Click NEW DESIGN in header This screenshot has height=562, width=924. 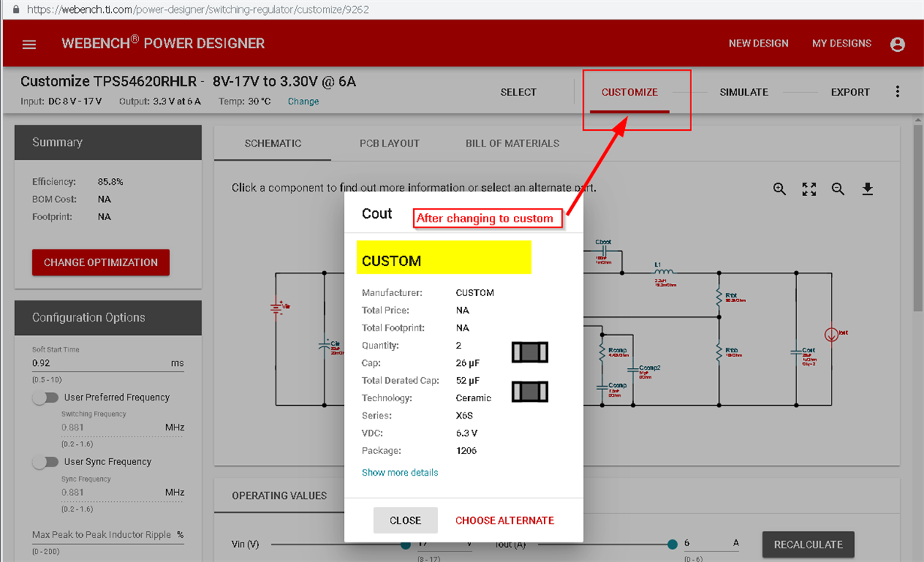(x=759, y=44)
